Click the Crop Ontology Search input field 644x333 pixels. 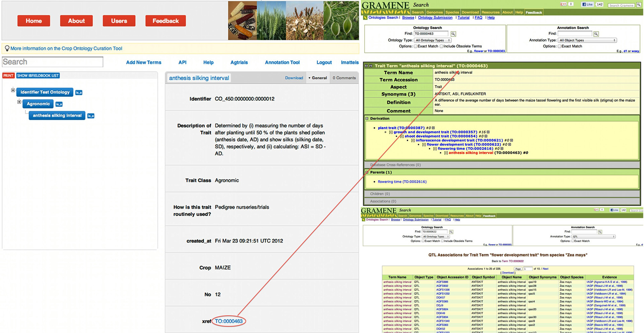[53, 62]
